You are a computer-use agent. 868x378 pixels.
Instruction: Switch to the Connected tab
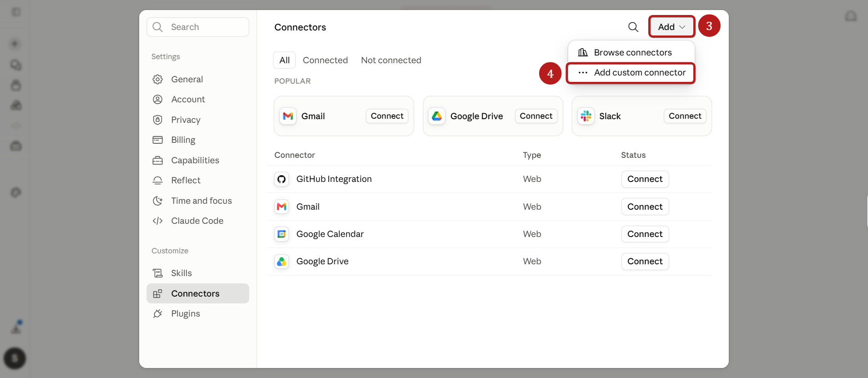(x=325, y=60)
